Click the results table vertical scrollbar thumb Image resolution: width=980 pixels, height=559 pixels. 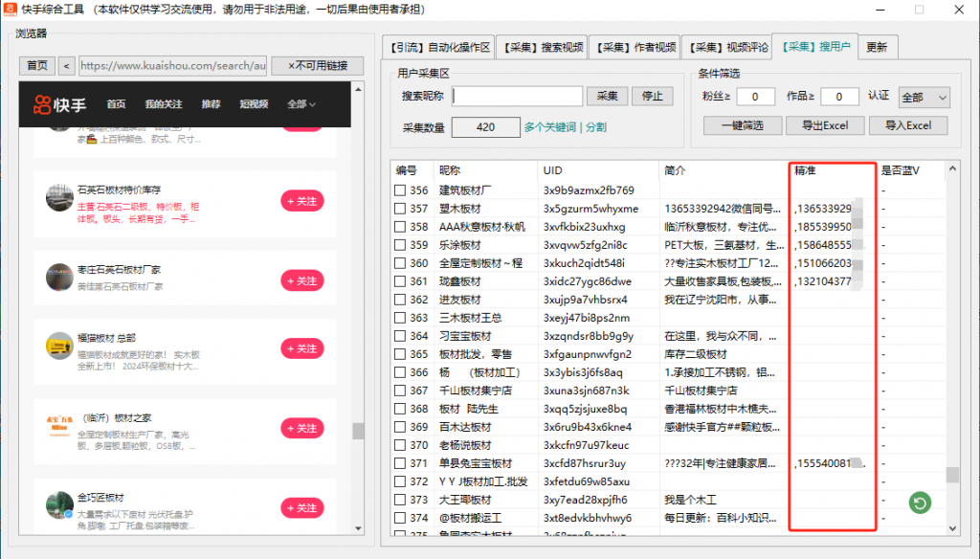pos(952,475)
